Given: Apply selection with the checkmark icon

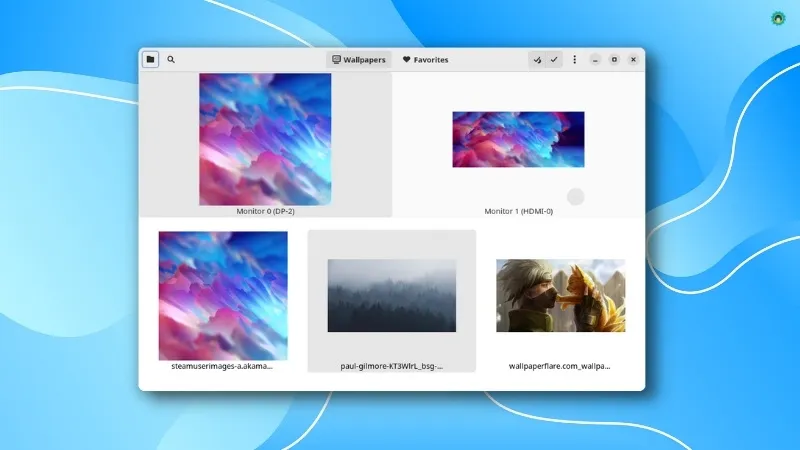Looking at the screenshot, I should pos(554,60).
